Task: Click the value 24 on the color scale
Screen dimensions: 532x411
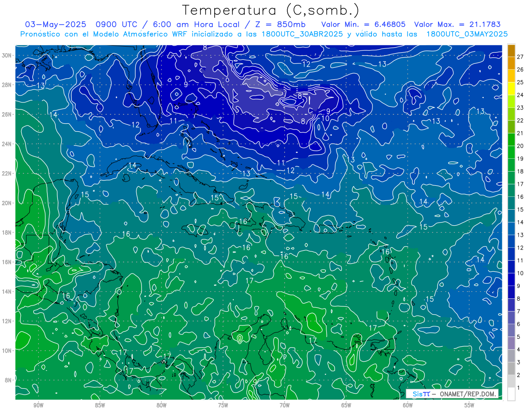Action: [520, 95]
